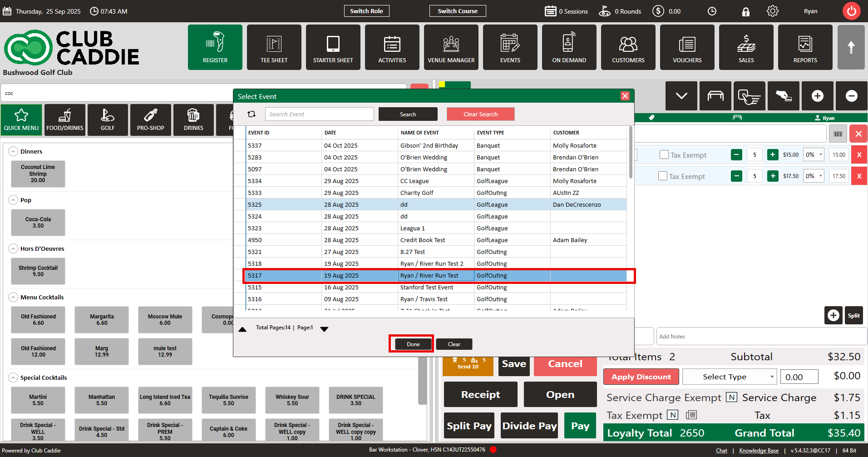Open the Tee Sheet module
This screenshot has height=457, width=868.
coord(274,47)
